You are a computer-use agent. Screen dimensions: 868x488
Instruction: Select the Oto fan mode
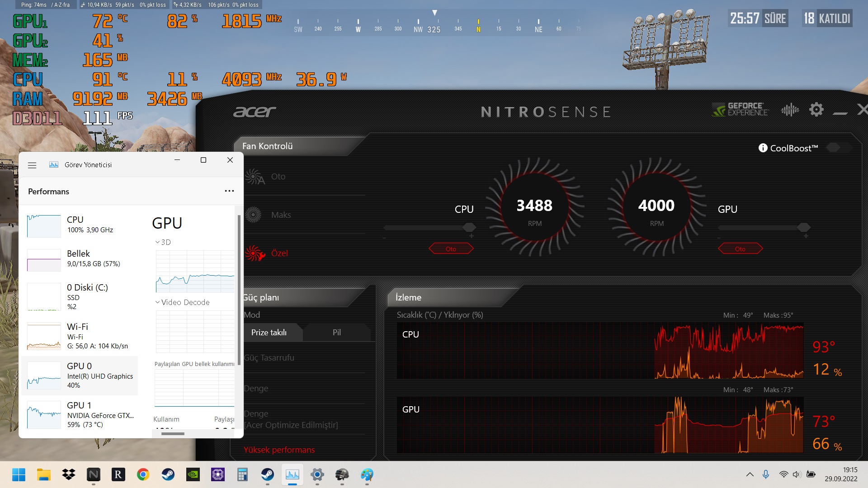tap(278, 177)
